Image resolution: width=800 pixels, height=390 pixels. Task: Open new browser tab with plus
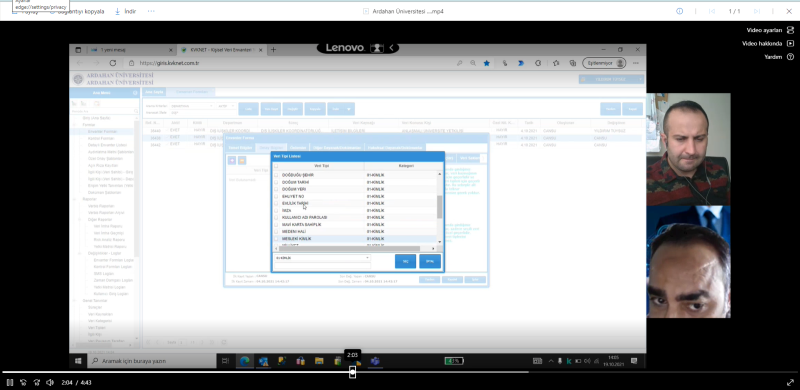(273, 50)
